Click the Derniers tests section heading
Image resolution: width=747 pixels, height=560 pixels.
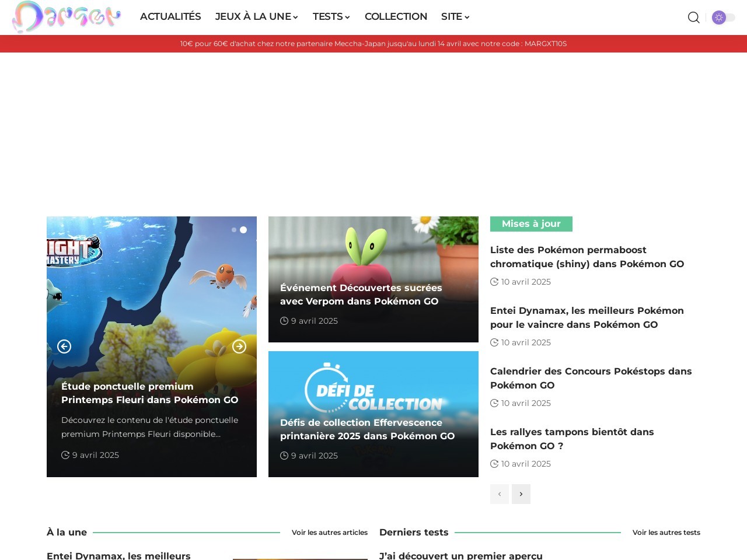(x=414, y=532)
